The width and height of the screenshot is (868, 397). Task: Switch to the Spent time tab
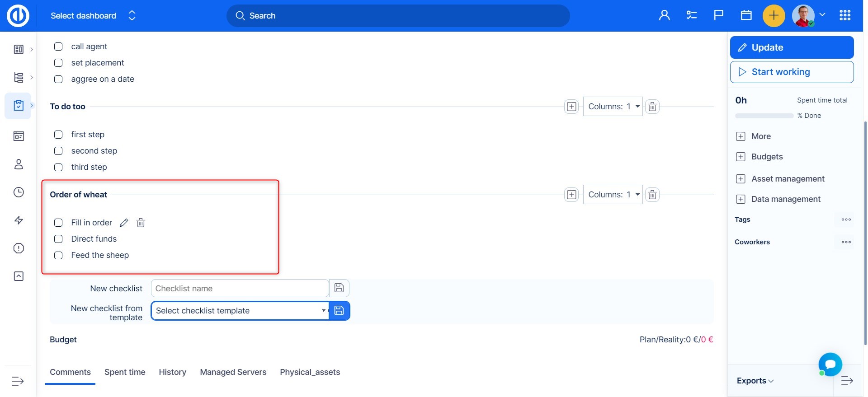[x=125, y=372]
